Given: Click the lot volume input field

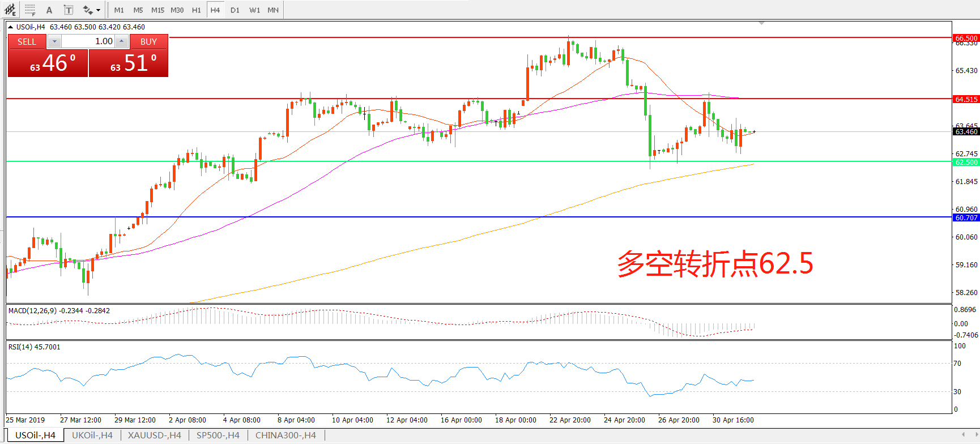Looking at the screenshot, I should 88,41.
